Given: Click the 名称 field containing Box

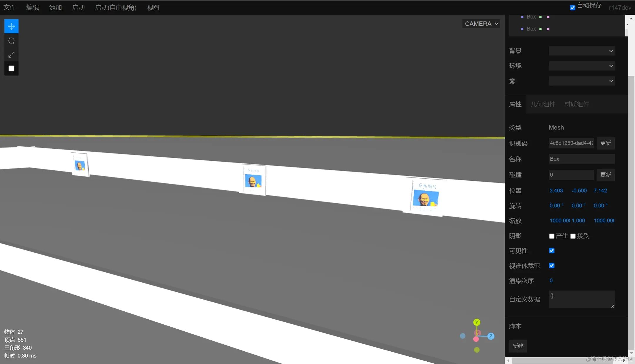Looking at the screenshot, I should [581, 159].
